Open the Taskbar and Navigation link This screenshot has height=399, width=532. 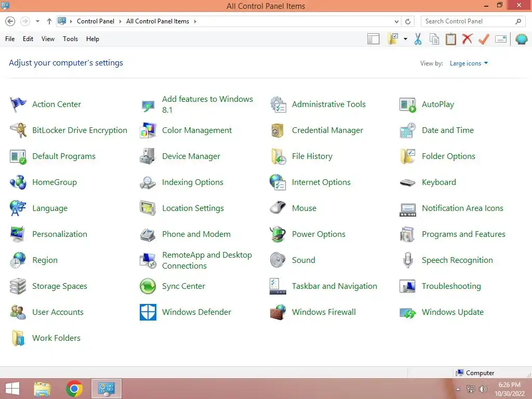334,286
